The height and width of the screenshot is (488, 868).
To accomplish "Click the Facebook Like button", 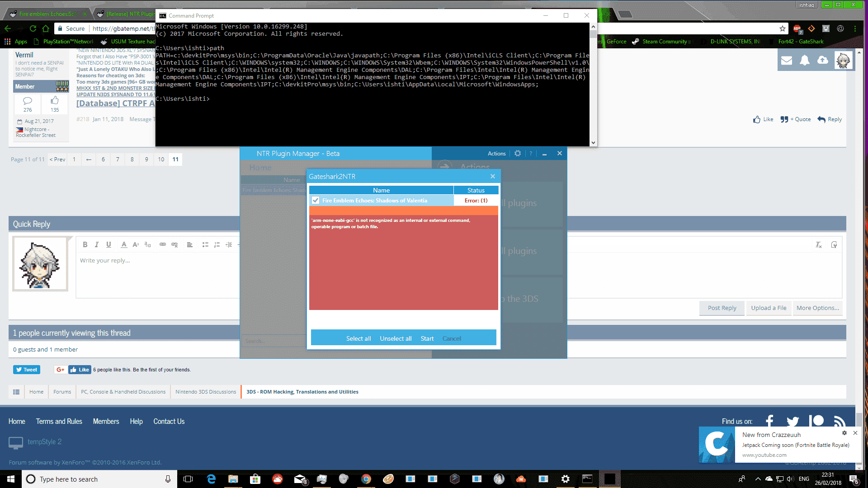I will pyautogui.click(x=80, y=370).
